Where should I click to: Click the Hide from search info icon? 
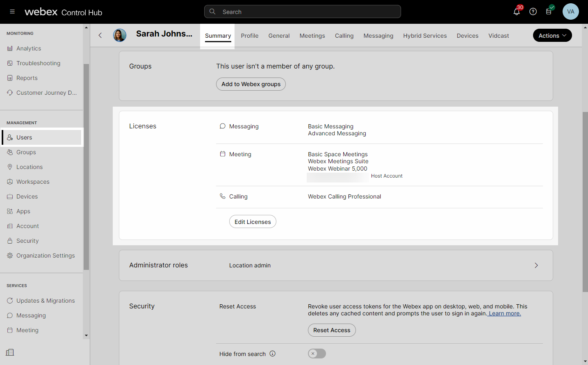coord(273,354)
